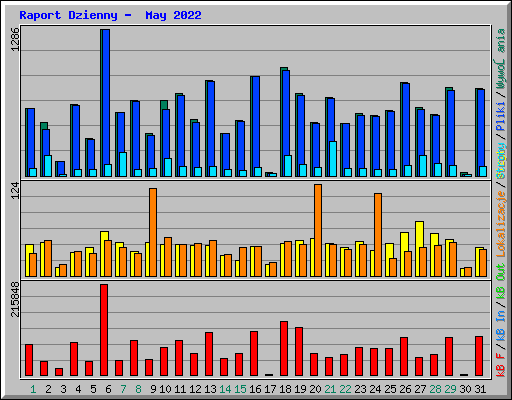Image resolution: width=512 pixels, height=400 pixels.
Task: Click the 'Strony' legend label
Action: (x=501, y=161)
